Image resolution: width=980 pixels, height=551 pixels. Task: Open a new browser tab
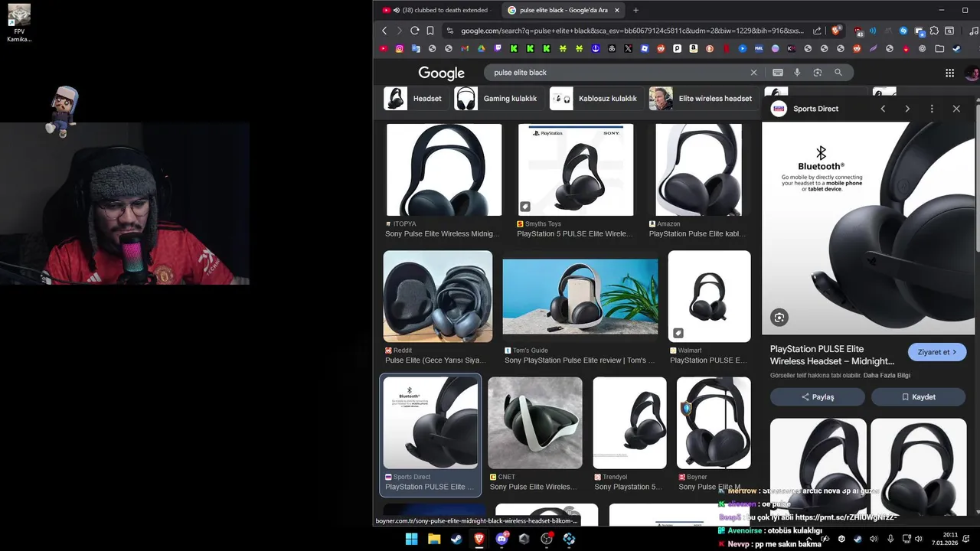635,10
